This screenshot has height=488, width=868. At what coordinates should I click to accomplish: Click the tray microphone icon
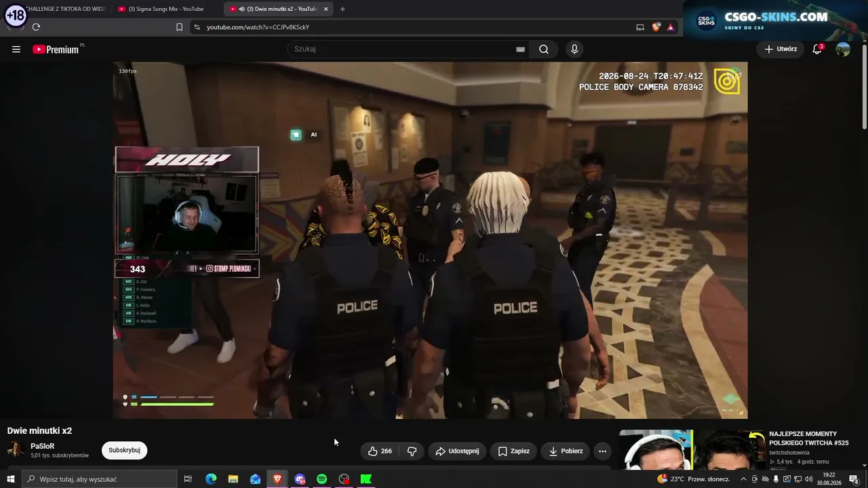776,479
